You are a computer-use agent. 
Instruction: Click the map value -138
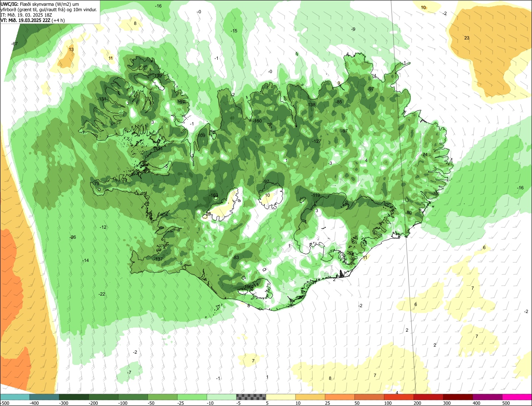point(310,105)
